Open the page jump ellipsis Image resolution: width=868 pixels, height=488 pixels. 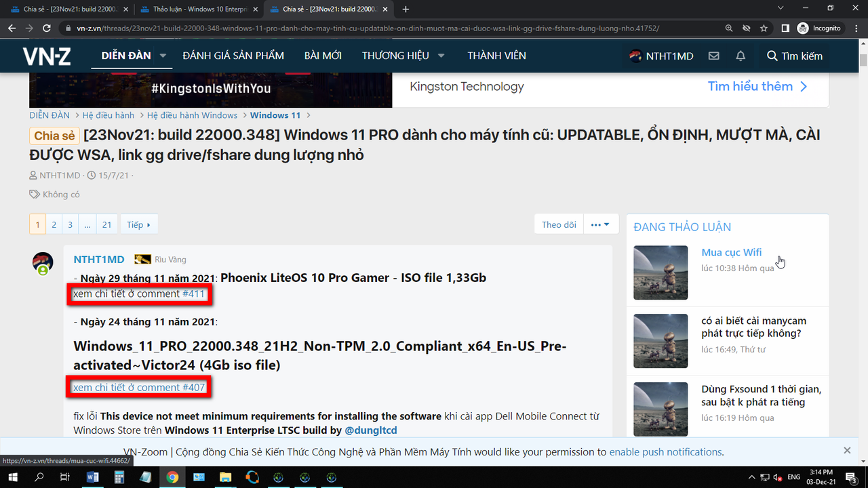pyautogui.click(x=87, y=224)
